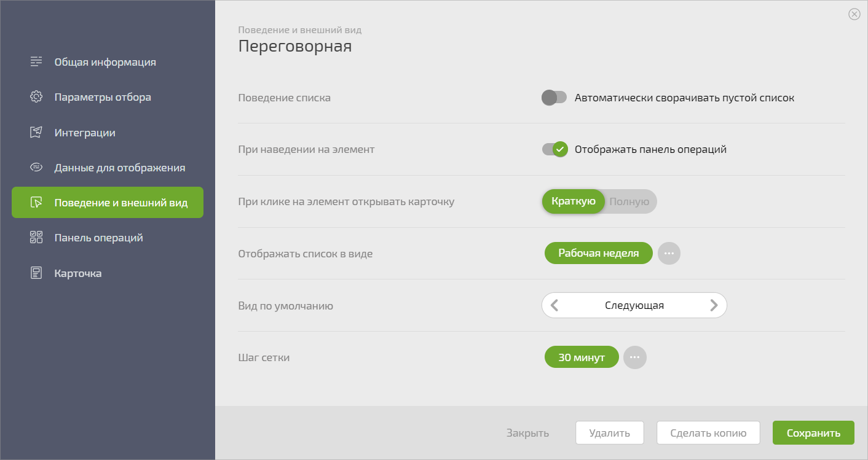Screen dimensions: 868x460
Task: Save settings with the Сохранить button
Action: tap(813, 433)
